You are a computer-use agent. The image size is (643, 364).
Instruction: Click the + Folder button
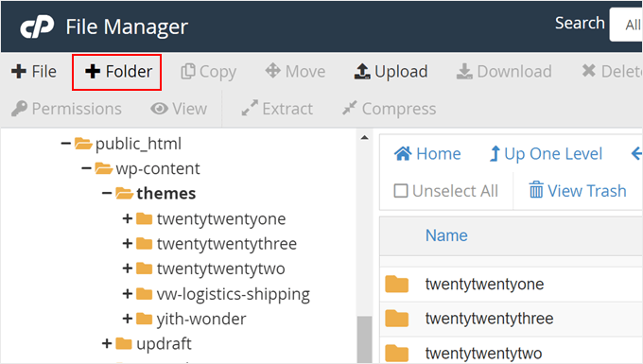point(118,71)
